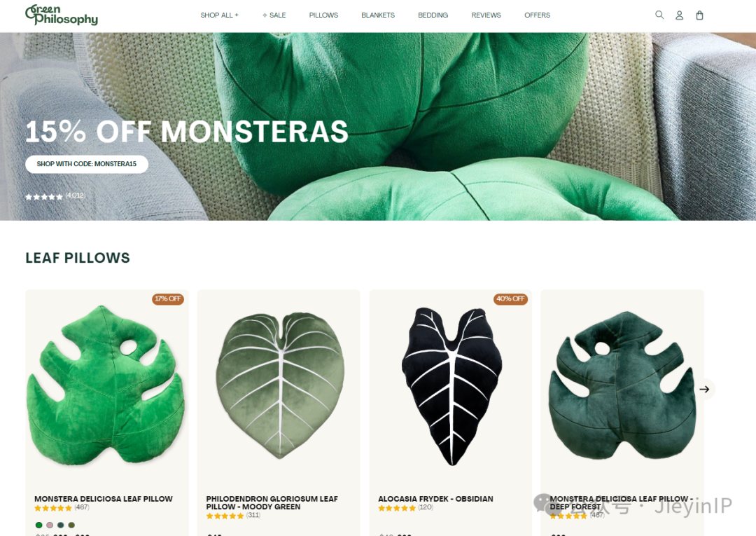756x536 pixels.
Task: Open the user account icon
Action: tap(679, 15)
